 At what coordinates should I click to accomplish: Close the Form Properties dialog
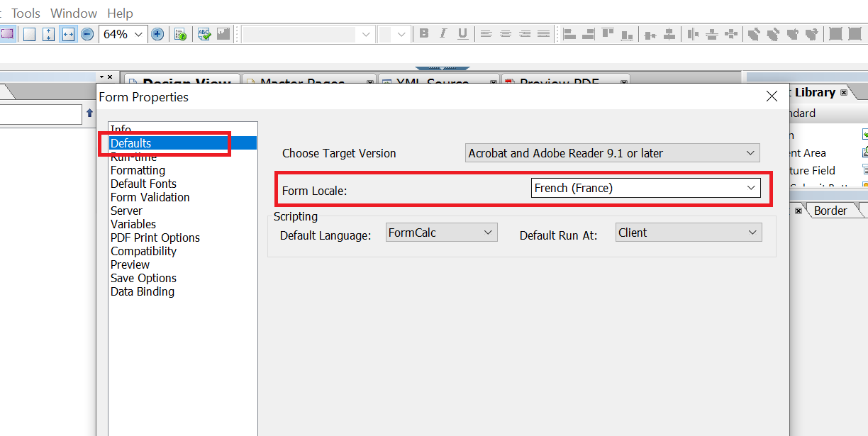click(x=772, y=97)
